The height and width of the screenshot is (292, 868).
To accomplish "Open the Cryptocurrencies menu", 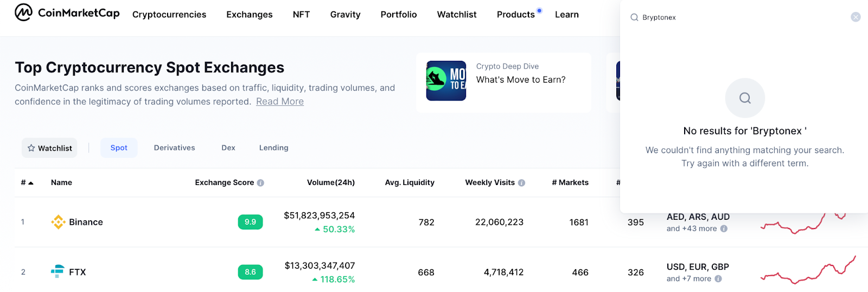I will [169, 15].
